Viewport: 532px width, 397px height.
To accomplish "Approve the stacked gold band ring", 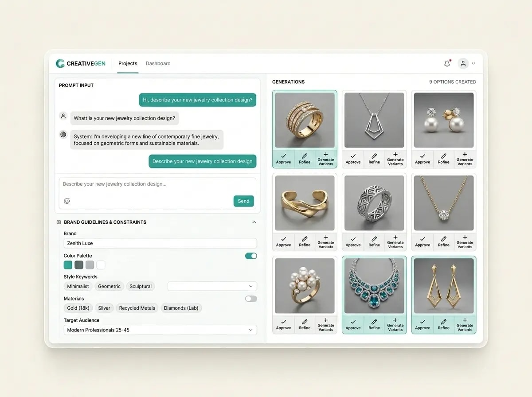I will click(283, 159).
